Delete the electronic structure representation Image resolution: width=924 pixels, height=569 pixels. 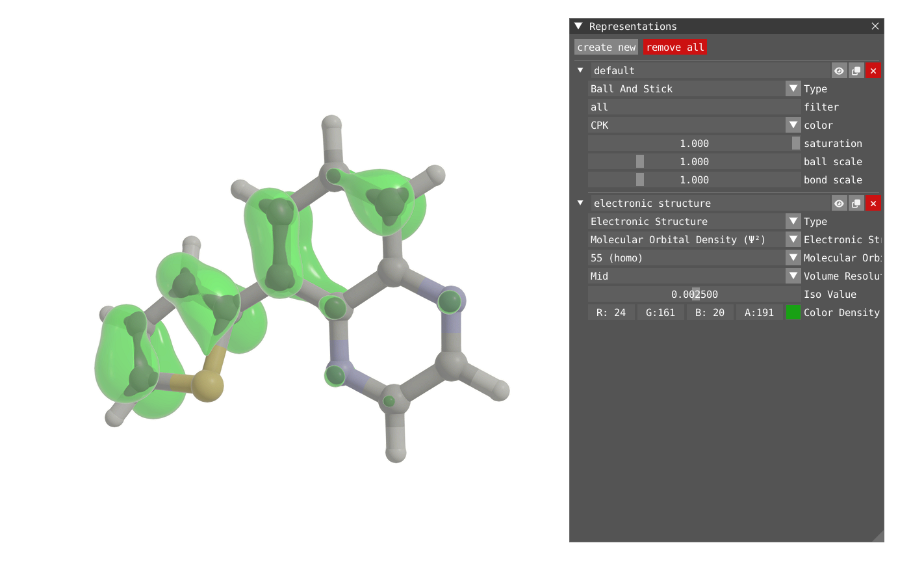coord(873,203)
